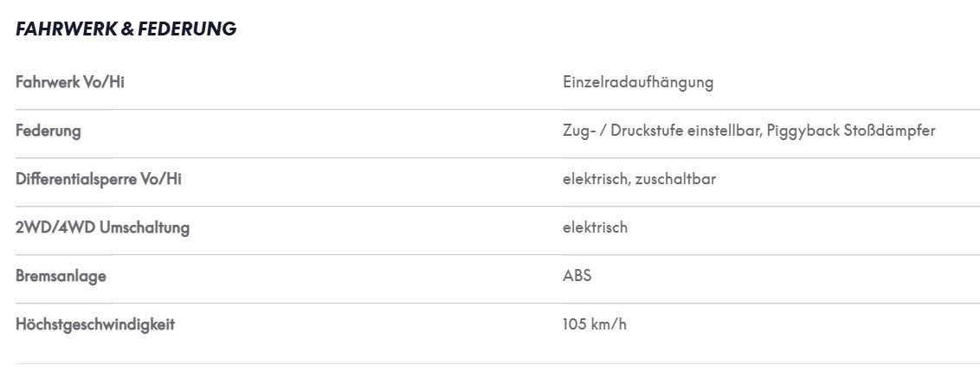Click the ABS value text
The image size is (980, 384).
577,275
